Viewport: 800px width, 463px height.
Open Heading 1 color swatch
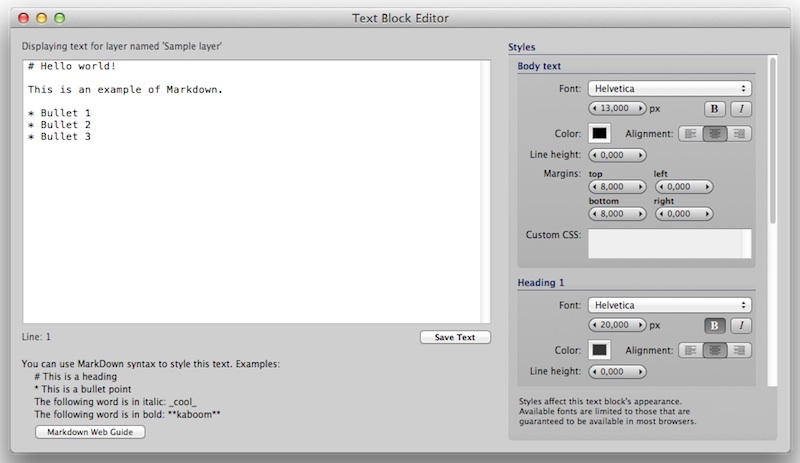point(600,350)
